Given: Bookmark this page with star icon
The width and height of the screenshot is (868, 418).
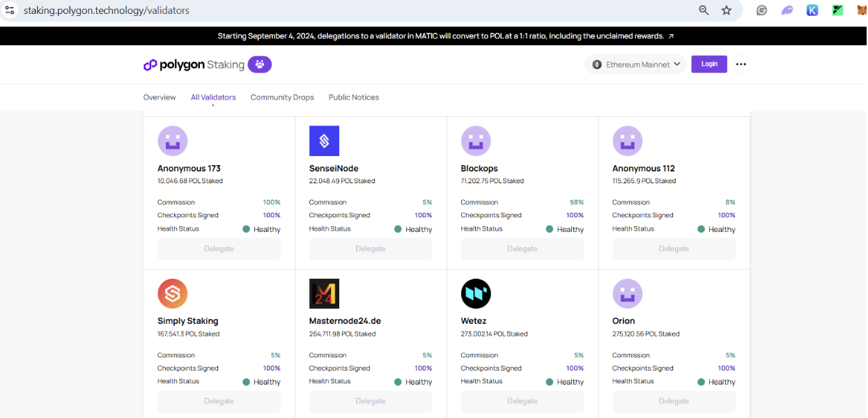Looking at the screenshot, I should 727,10.
